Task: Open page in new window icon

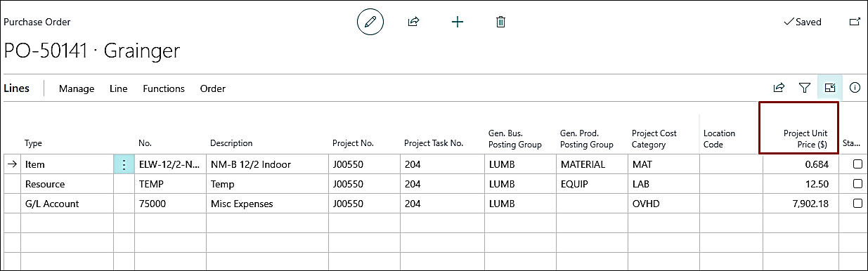Action: pyautogui.click(x=855, y=22)
